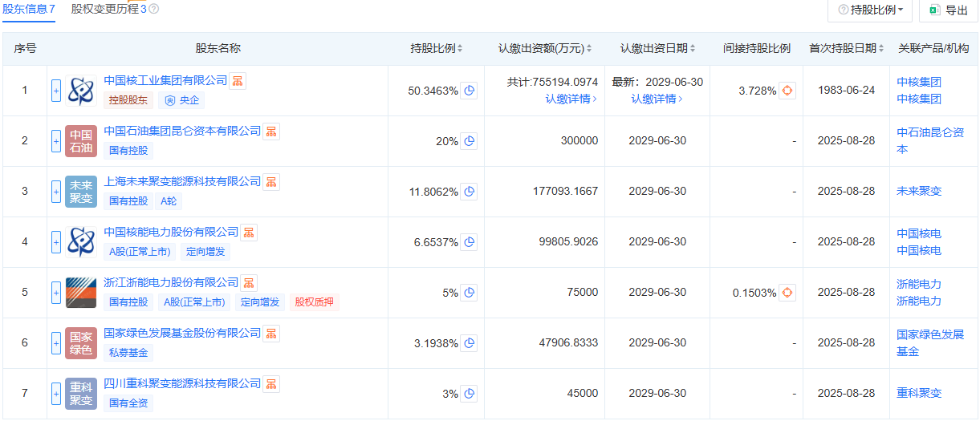980x425 pixels.
Task: Click help icon beside 股权变更历程
Action: 153,9
